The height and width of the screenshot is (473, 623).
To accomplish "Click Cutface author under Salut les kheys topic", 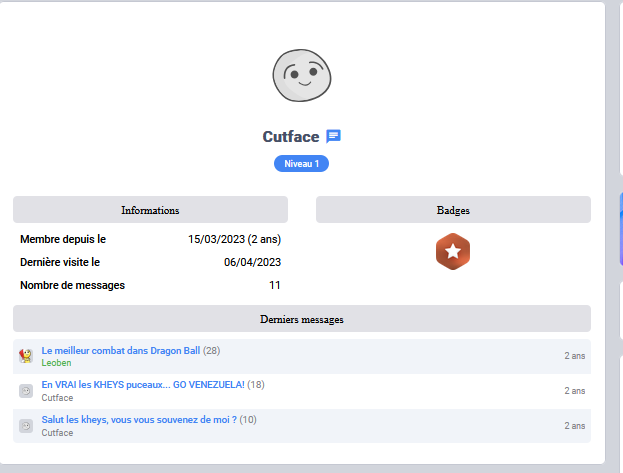I will 57,433.
